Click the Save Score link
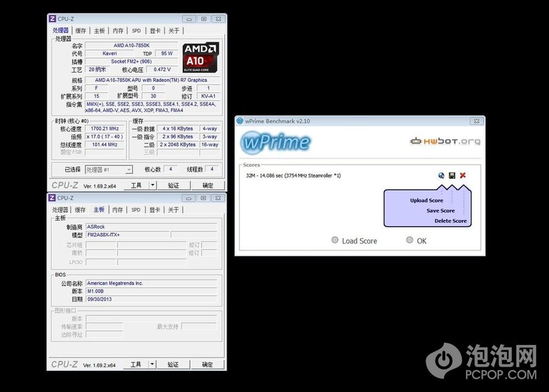 (440, 211)
